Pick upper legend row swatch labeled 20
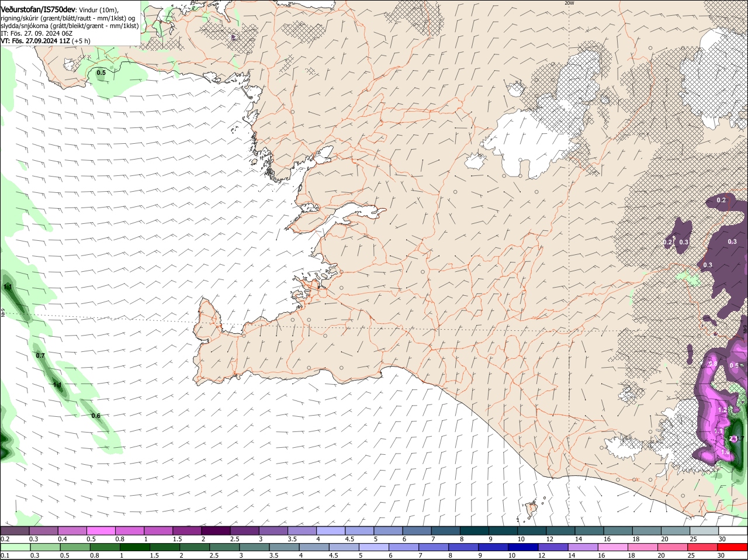Viewport: 748px width, 560px height. tap(676, 531)
